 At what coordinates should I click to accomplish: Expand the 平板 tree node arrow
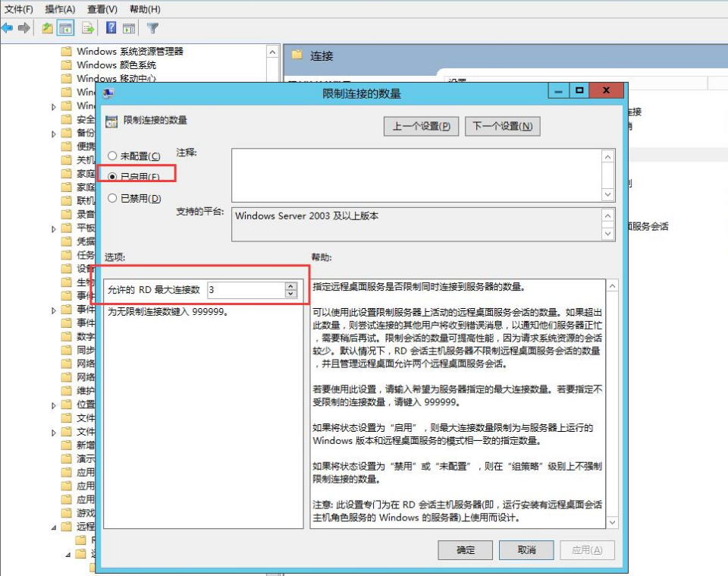(x=54, y=228)
